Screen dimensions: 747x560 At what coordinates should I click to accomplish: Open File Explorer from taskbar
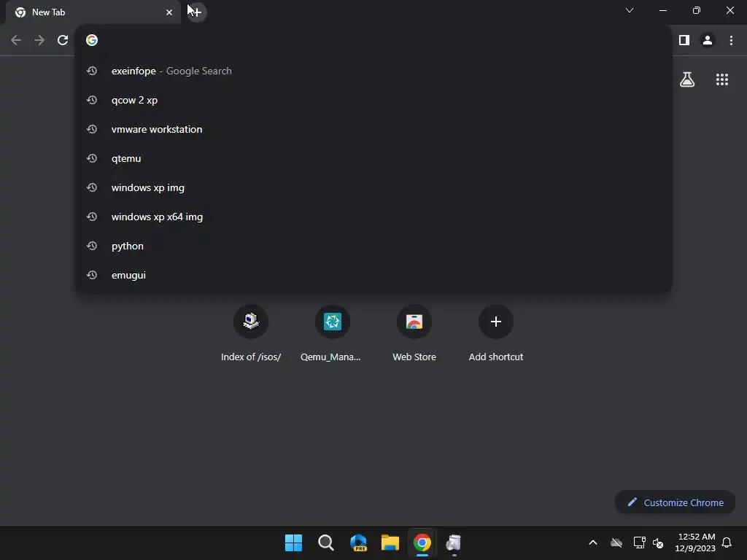[390, 542]
